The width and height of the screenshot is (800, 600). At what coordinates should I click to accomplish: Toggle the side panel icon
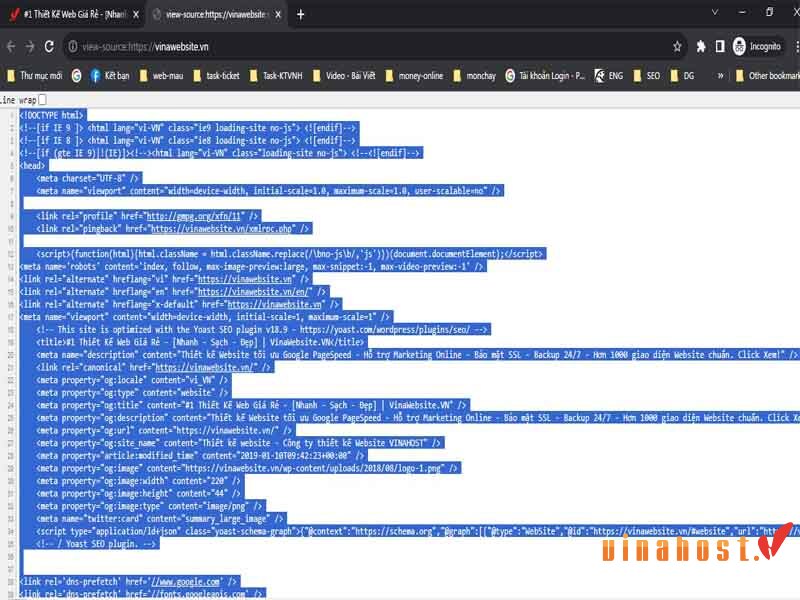click(720, 47)
